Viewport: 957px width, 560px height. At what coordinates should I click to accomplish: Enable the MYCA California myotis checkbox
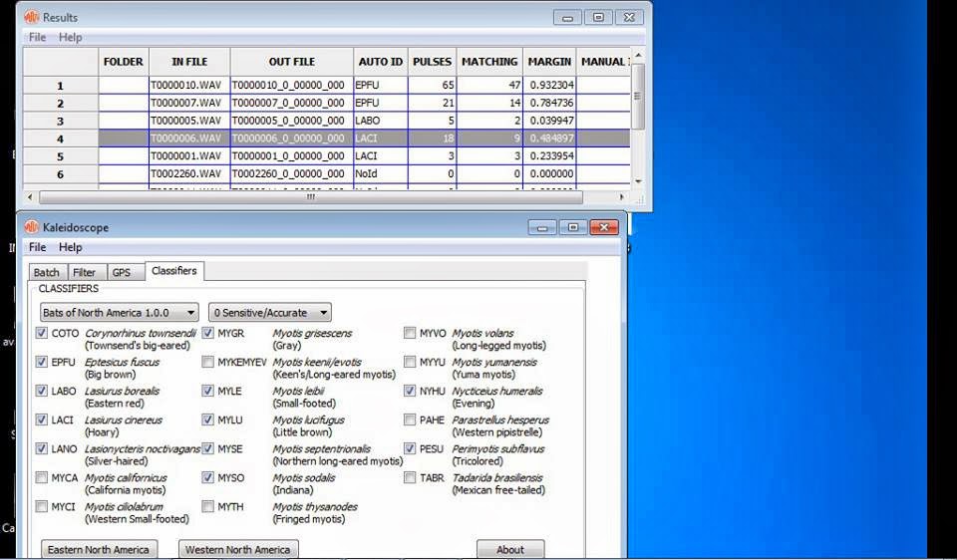[42, 477]
